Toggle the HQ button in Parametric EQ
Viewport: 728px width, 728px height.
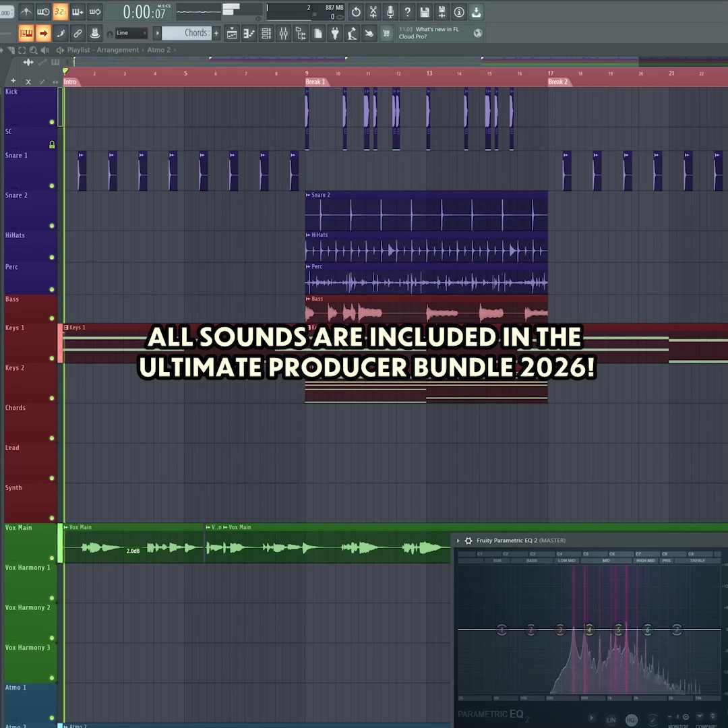tap(632, 720)
